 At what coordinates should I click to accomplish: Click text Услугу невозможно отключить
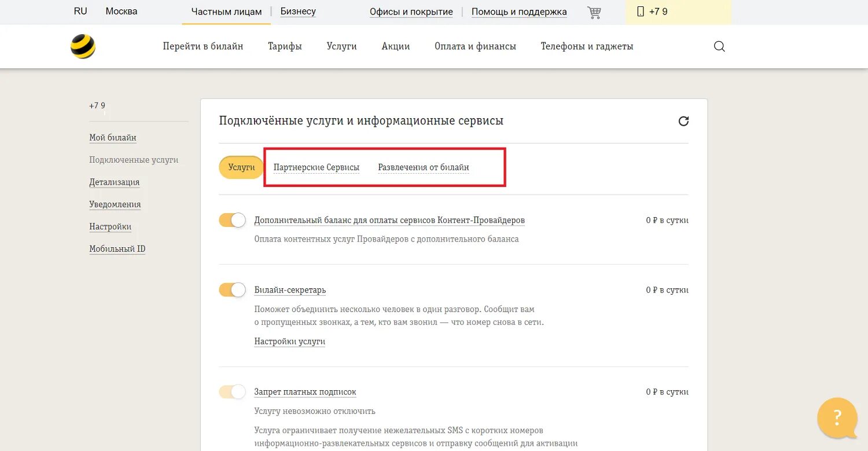(x=315, y=411)
